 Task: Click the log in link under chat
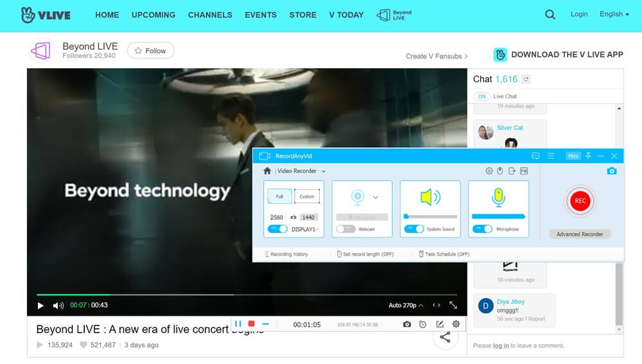pyautogui.click(x=501, y=346)
